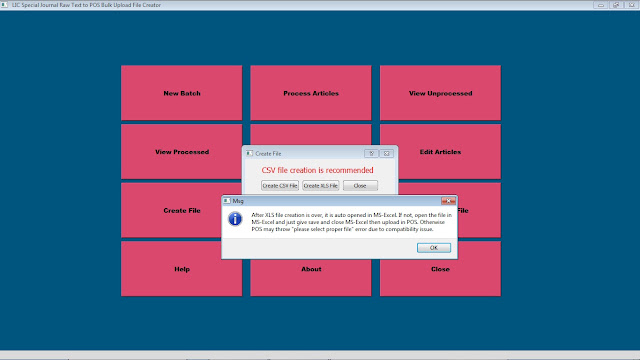Close the Create File dialog via title bar X
This screenshot has width=640, height=360.
[x=387, y=153]
